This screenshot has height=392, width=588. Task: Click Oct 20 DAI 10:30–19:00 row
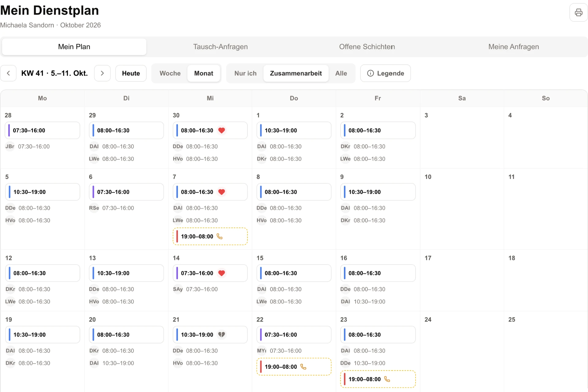[126, 363]
